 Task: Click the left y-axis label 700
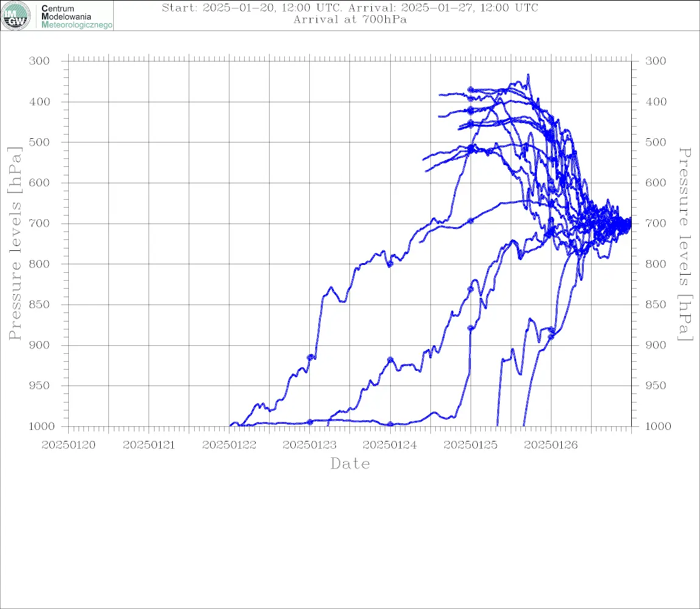tap(40, 223)
